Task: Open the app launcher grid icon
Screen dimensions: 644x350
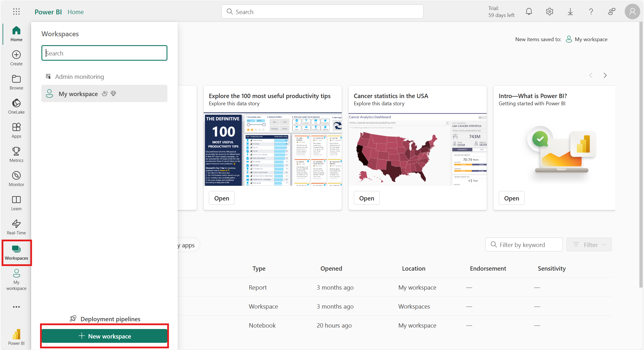Action: [16, 12]
